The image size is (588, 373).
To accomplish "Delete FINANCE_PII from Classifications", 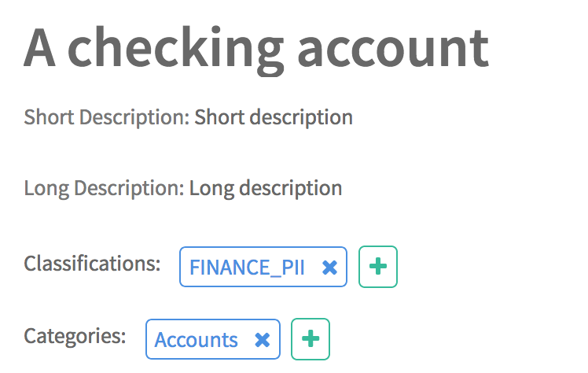I will tap(330, 268).
